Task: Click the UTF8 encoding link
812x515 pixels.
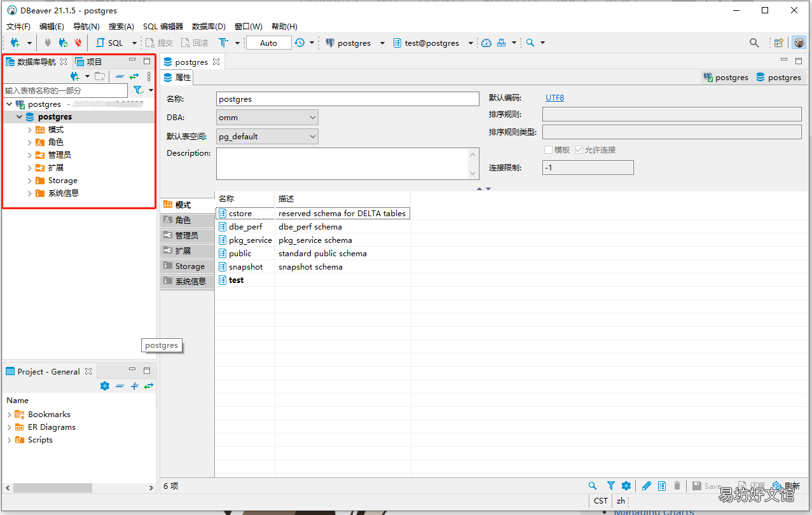Action: pos(554,98)
